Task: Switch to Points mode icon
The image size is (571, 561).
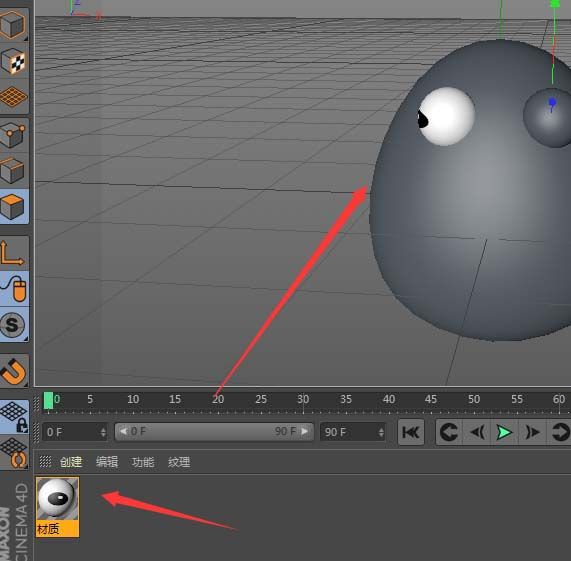Action: click(13, 135)
